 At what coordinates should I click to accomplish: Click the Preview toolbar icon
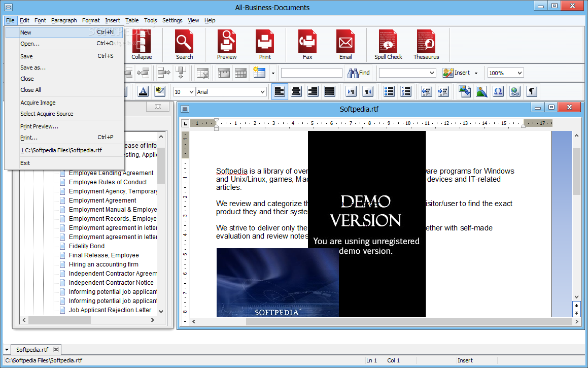click(x=226, y=45)
